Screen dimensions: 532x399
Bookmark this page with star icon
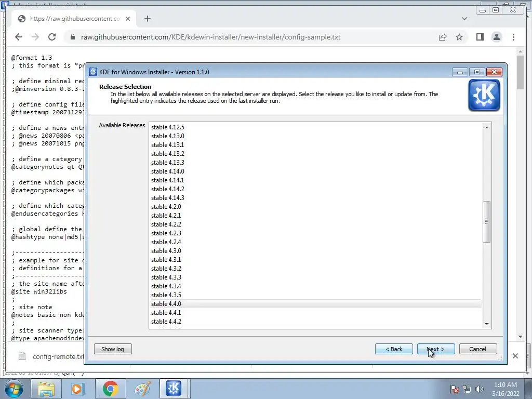pyautogui.click(x=459, y=37)
